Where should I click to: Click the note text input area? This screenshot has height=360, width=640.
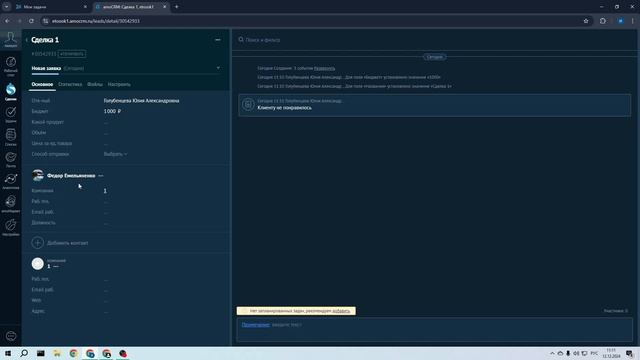pyautogui.click(x=434, y=330)
